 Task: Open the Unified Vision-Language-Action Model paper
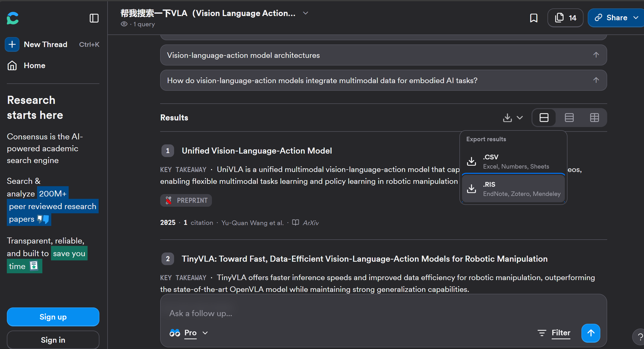point(257,151)
